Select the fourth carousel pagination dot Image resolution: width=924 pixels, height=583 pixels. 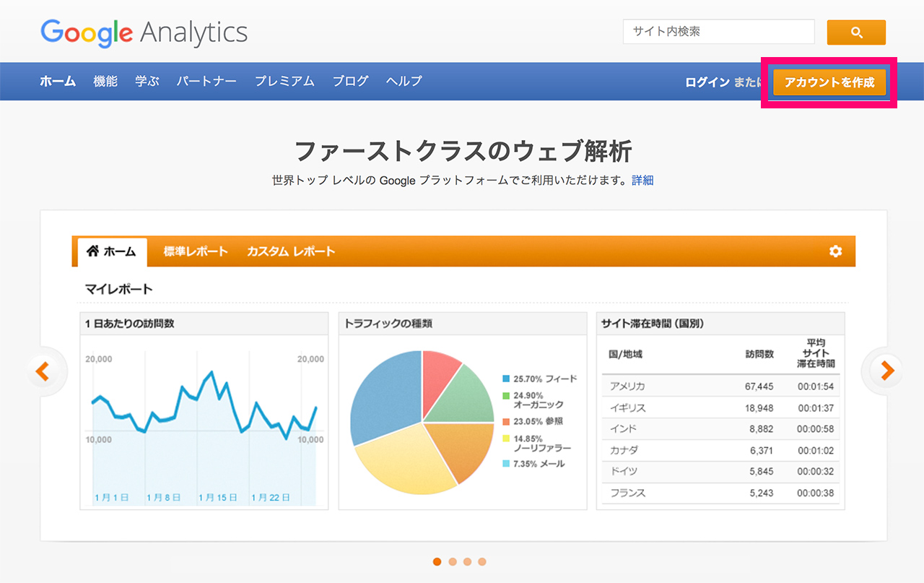point(482,561)
